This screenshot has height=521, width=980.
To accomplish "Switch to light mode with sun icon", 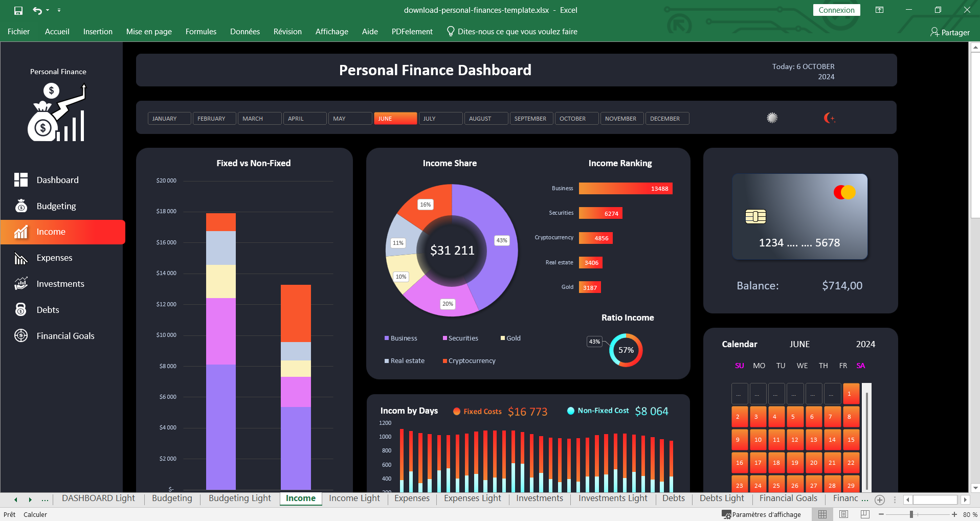I will [x=772, y=118].
